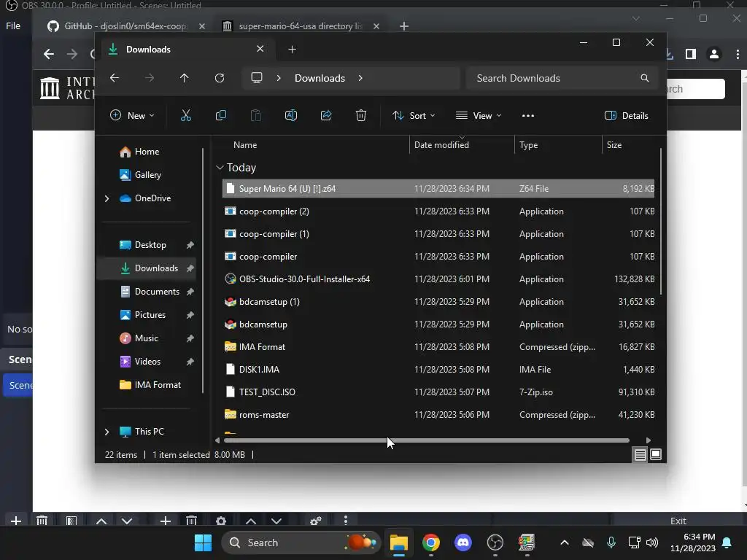Open Discord from the taskbar
The height and width of the screenshot is (560, 747).
click(x=462, y=542)
